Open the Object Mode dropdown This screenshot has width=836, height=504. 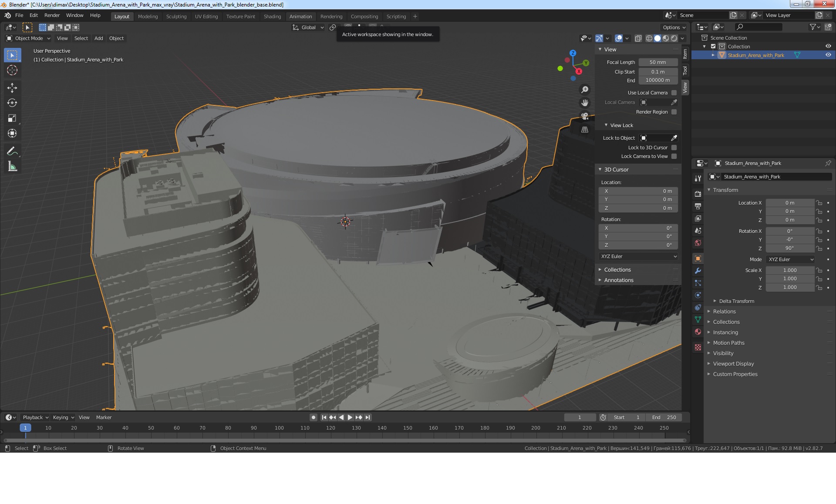pos(29,38)
